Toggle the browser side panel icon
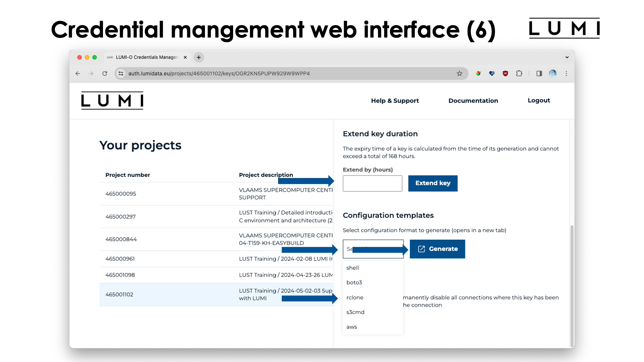The image size is (644, 362). tap(539, 73)
